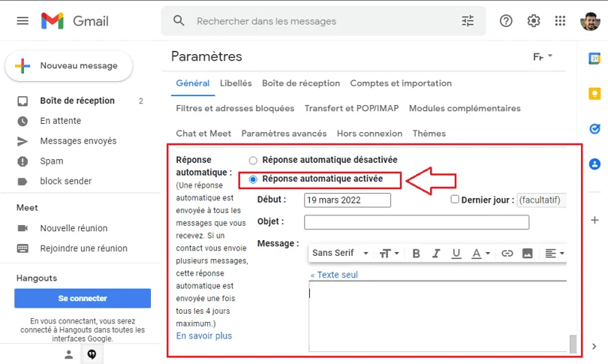Insert image using the toolbar image icon
This screenshot has width=608, height=364.
[527, 254]
